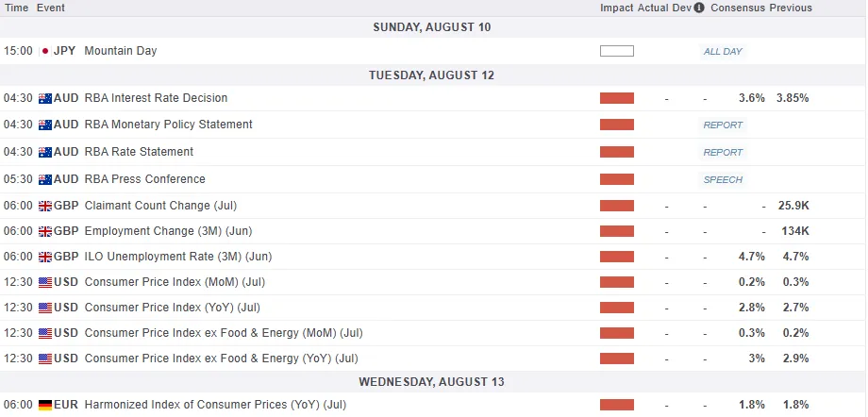Click the Dev column info icon

tap(698, 8)
